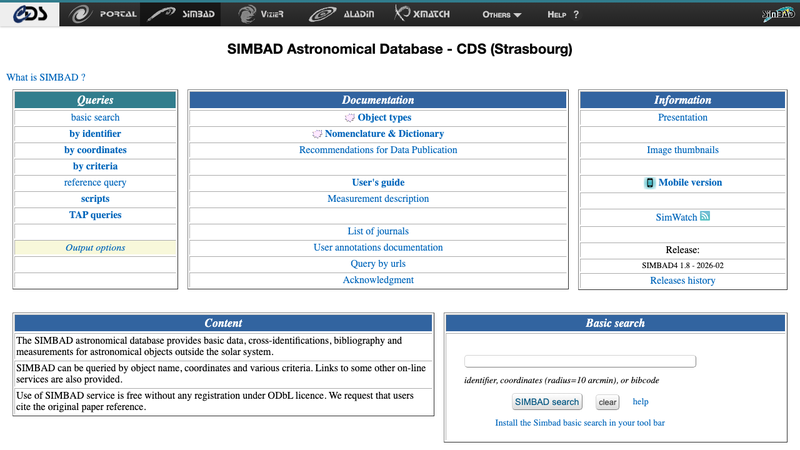Click the SIMBAD logo at top right

[779, 14]
